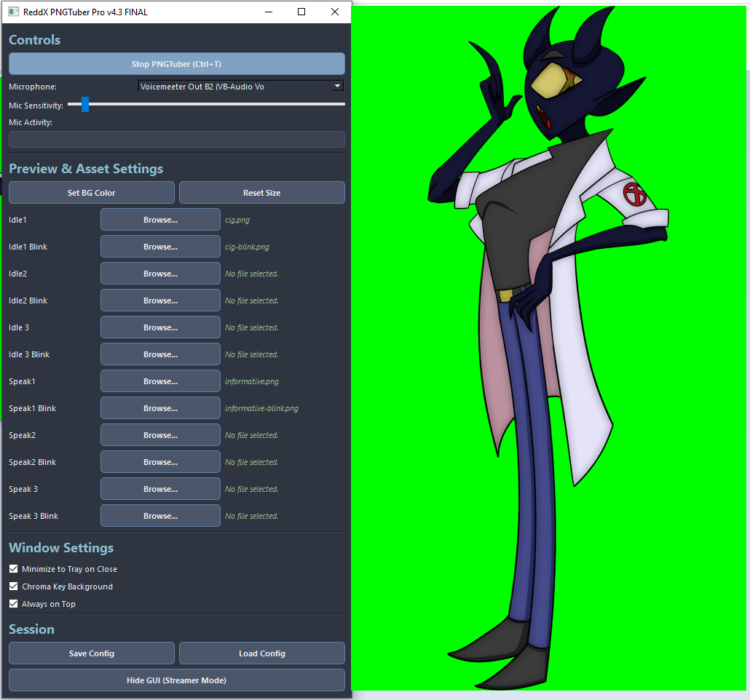Click the Set BG Color button
The width and height of the screenshot is (750, 700).
pyautogui.click(x=91, y=193)
